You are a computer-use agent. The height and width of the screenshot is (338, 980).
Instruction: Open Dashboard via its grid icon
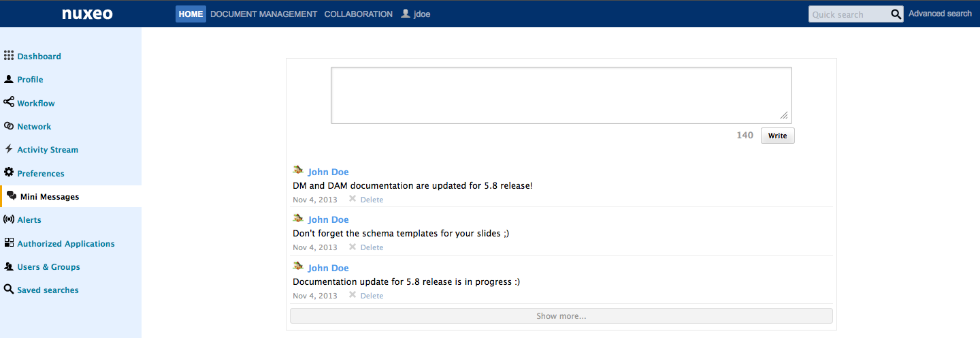(x=9, y=55)
